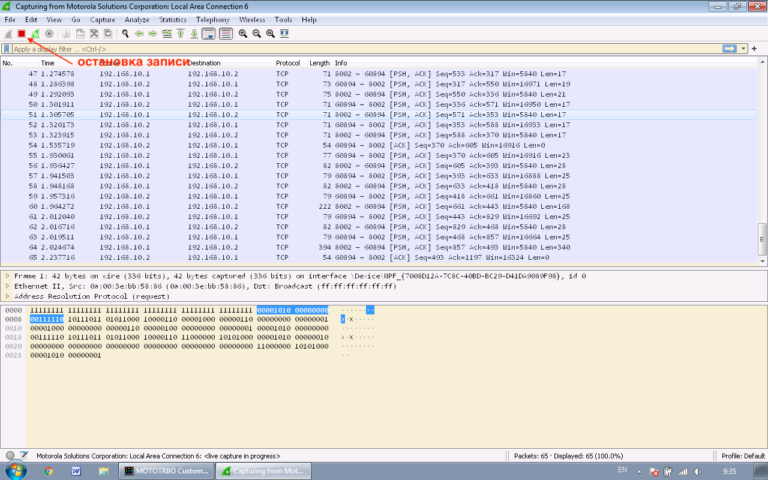
Task: Restart the current capture
Action: pos(35,33)
